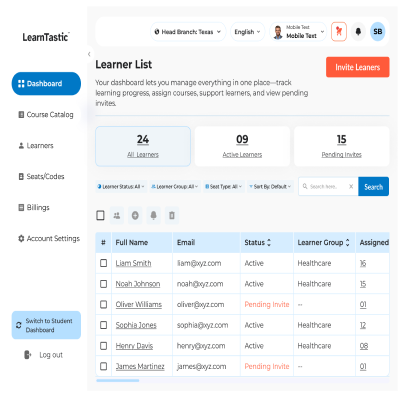
Task: Click assigned count 08 for Henry Davis
Action: click(364, 346)
